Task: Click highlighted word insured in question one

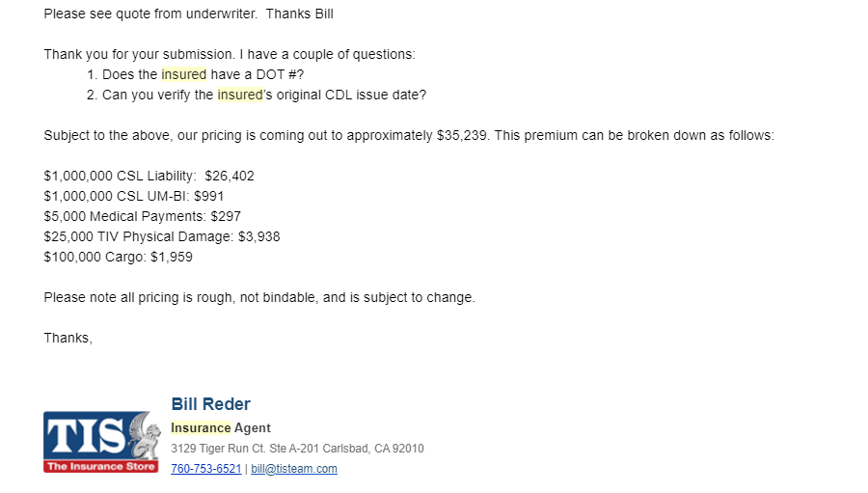Action: coord(184,74)
